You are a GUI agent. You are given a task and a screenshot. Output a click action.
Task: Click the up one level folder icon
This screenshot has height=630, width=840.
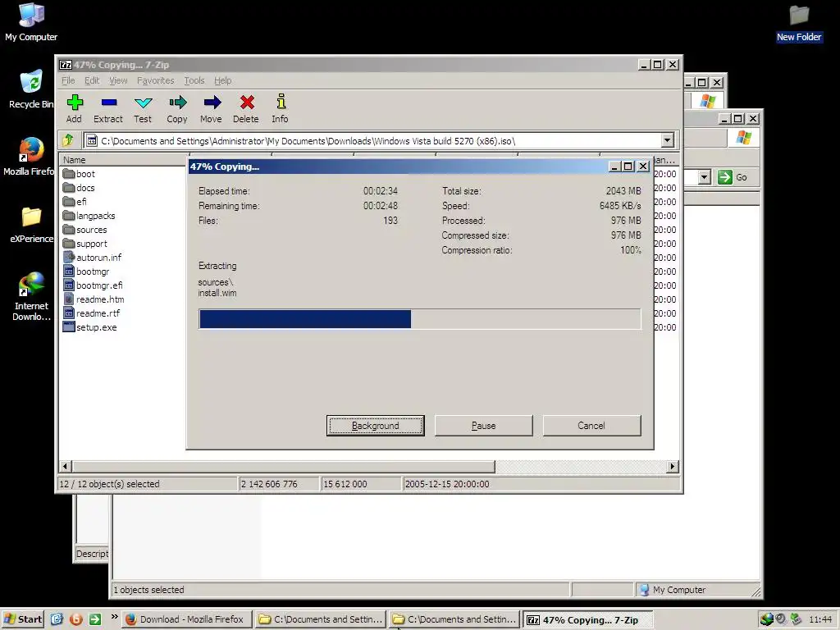click(x=69, y=141)
